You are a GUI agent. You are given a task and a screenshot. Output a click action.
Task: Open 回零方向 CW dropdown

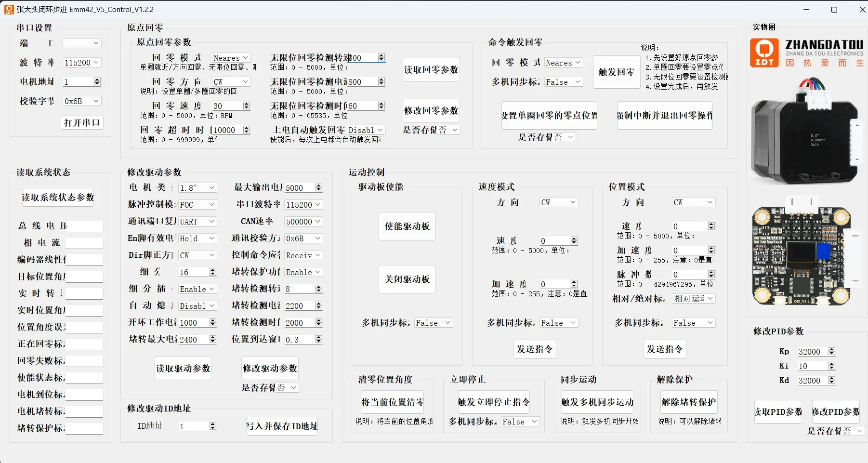pyautogui.click(x=232, y=81)
